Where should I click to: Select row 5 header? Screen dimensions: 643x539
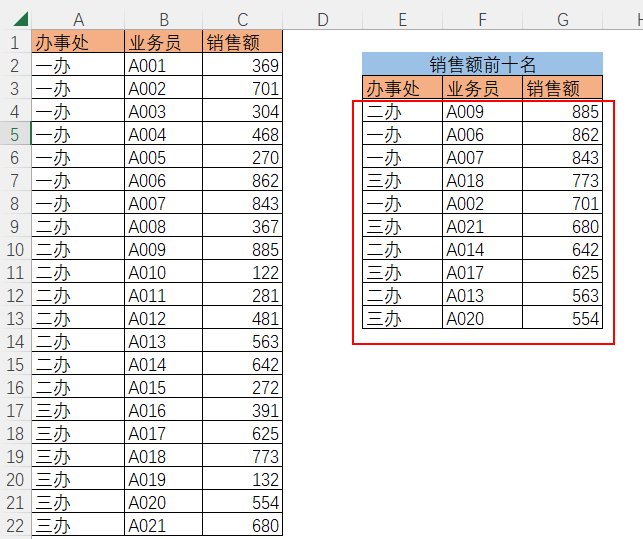pos(15,134)
